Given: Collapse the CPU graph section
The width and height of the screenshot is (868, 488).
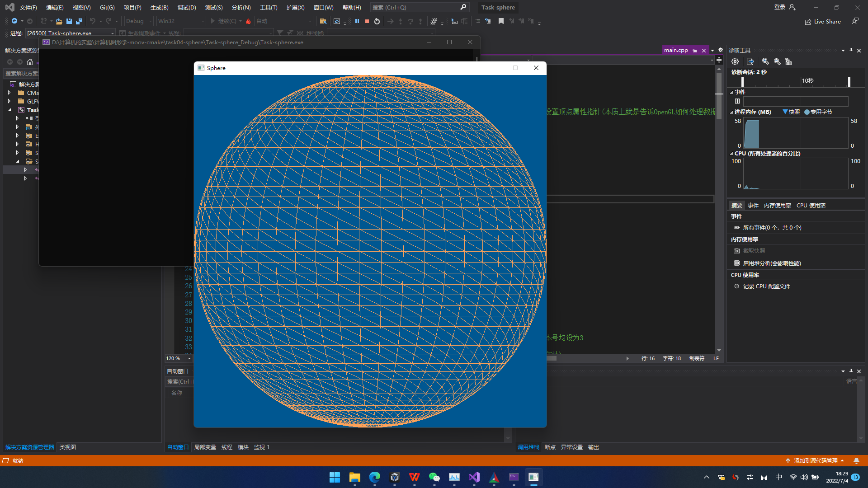Looking at the screenshot, I should tap(731, 154).
